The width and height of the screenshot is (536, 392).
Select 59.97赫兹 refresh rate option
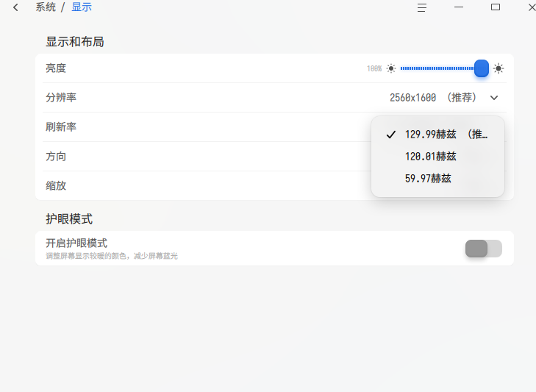click(x=437, y=178)
